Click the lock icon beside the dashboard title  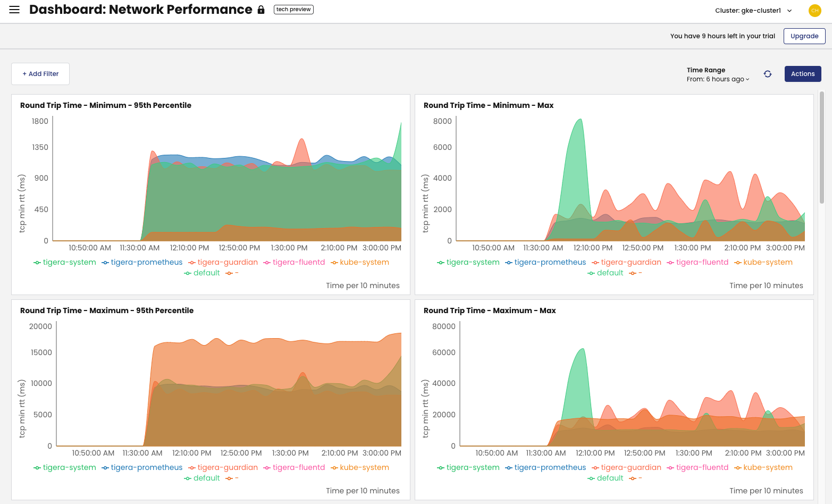point(260,10)
